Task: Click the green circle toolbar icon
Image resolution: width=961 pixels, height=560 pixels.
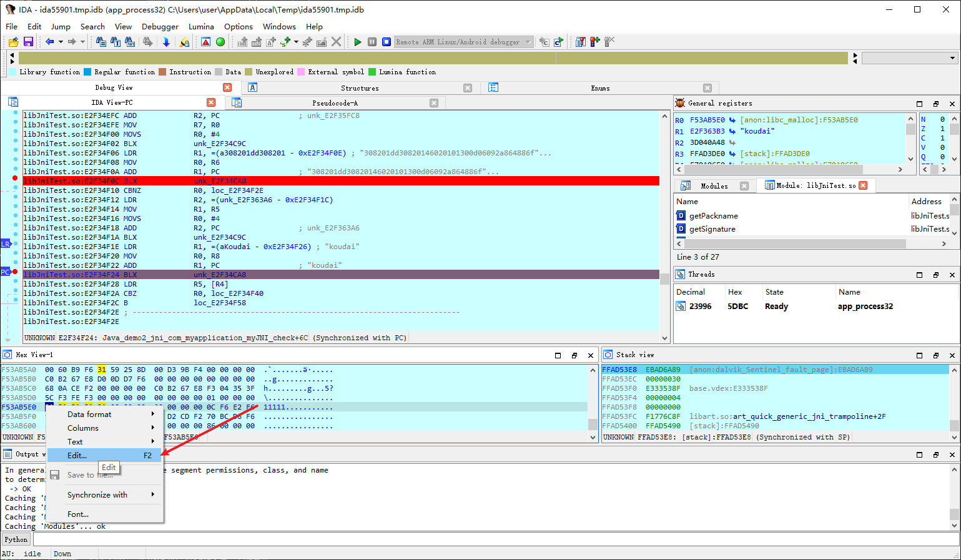Action: click(x=220, y=42)
